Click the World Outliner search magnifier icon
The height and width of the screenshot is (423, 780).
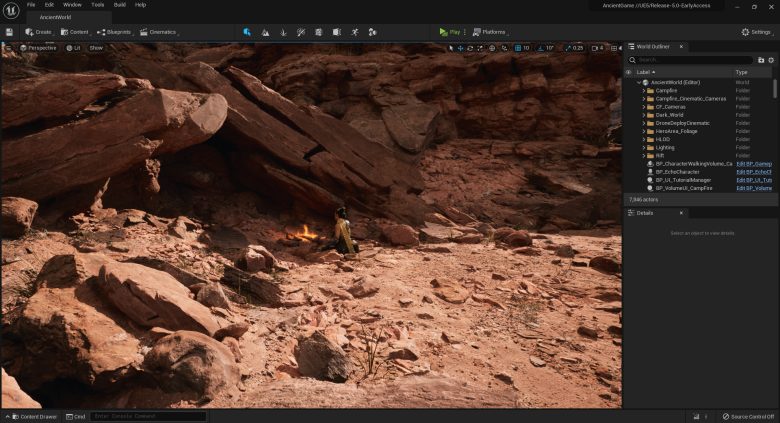click(632, 60)
